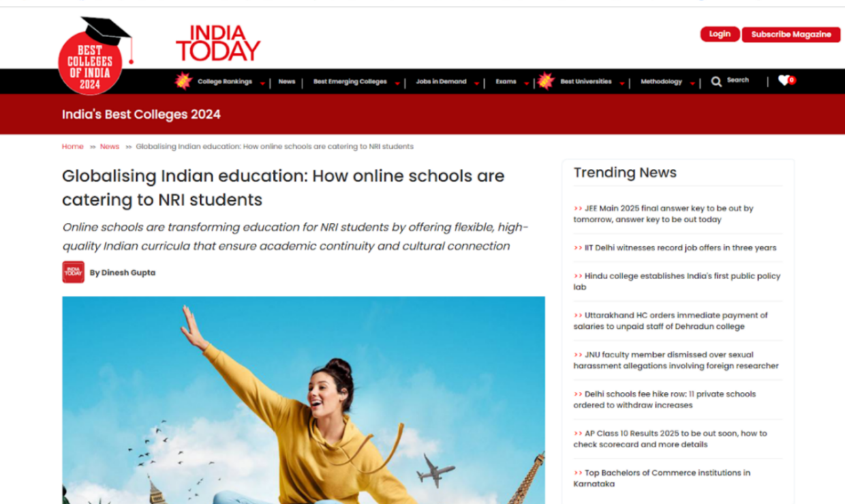845x504 pixels.
Task: Click the Subscribe Magazine button
Action: point(791,35)
